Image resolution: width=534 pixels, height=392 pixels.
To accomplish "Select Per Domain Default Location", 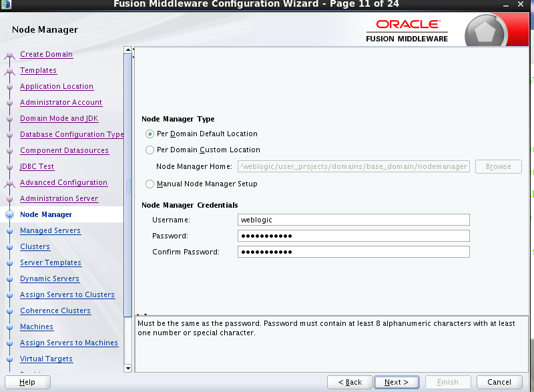I will click(150, 134).
